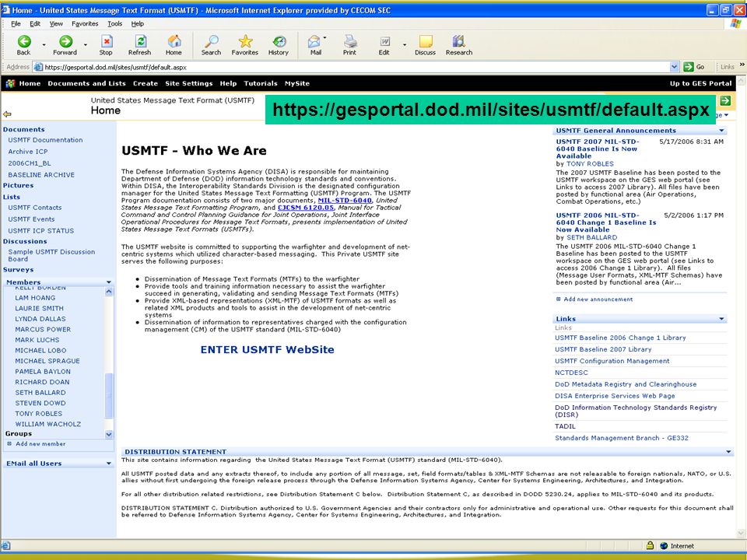Open Sample USMTF Discussion Board
This screenshot has height=560, width=747.
tap(51, 255)
